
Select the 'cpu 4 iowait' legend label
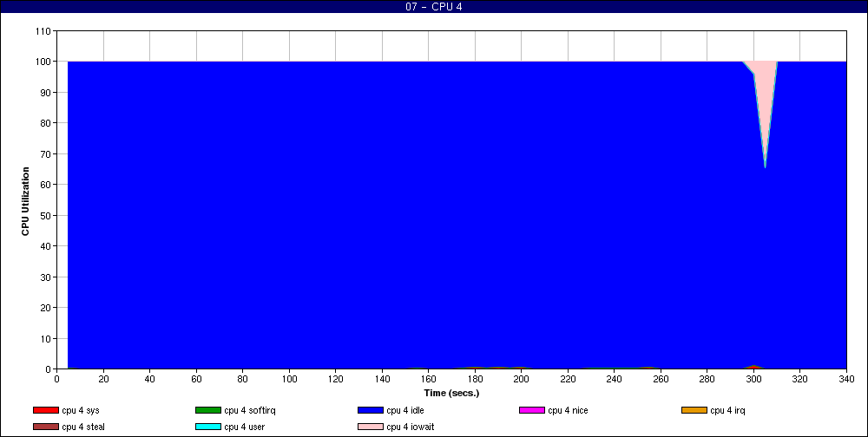[x=411, y=427]
